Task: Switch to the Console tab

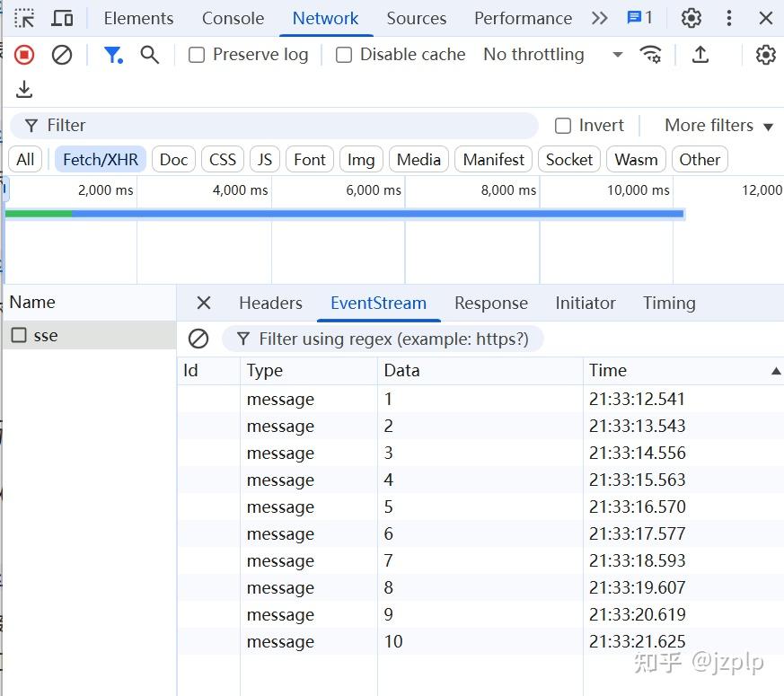Action: 233,18
